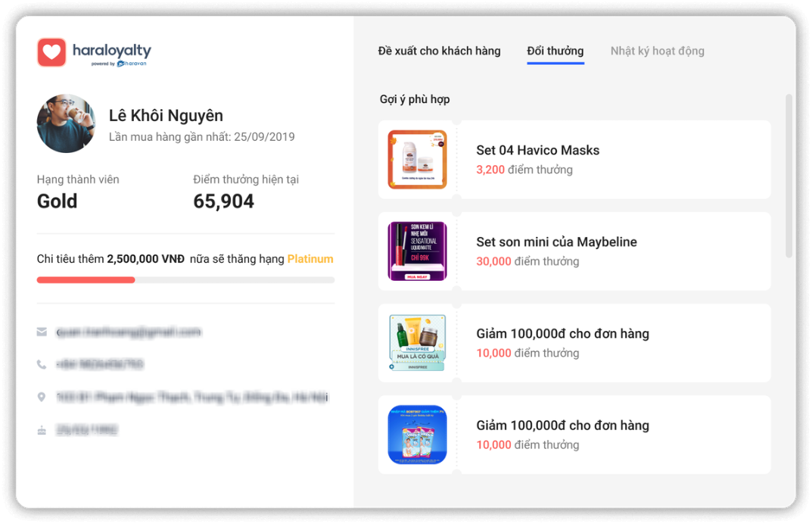Click the haraloyalty heart logo icon

point(51,51)
